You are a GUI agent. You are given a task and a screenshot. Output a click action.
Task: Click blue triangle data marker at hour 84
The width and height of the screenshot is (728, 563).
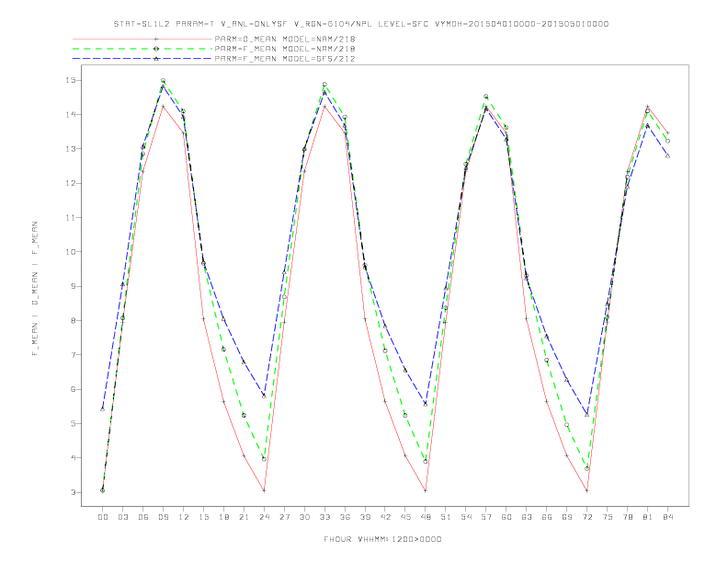(667, 155)
